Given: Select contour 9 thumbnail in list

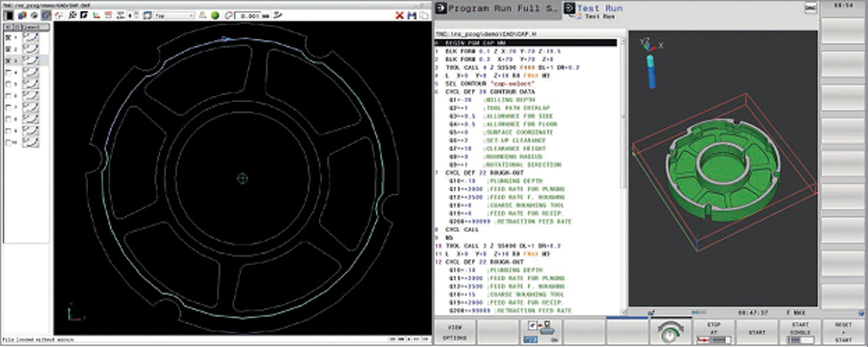Looking at the screenshot, I should click(x=30, y=130).
